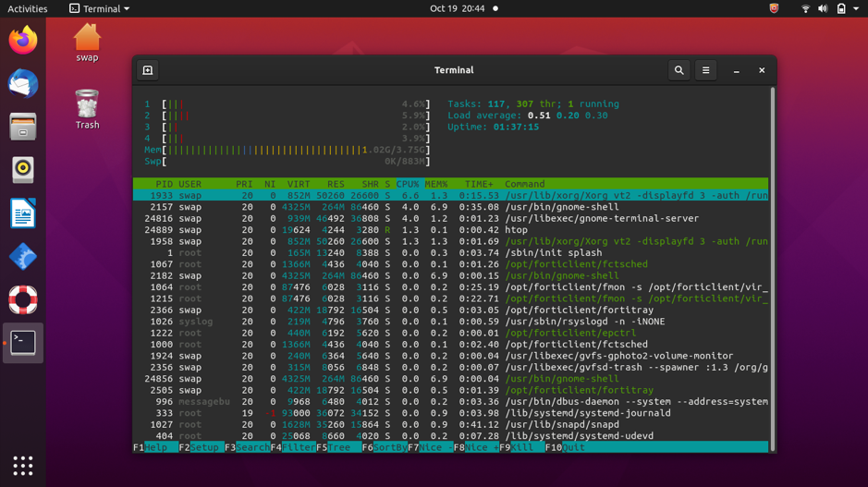Click Activities in the top bar
This screenshot has height=487, width=868.
pyautogui.click(x=28, y=8)
